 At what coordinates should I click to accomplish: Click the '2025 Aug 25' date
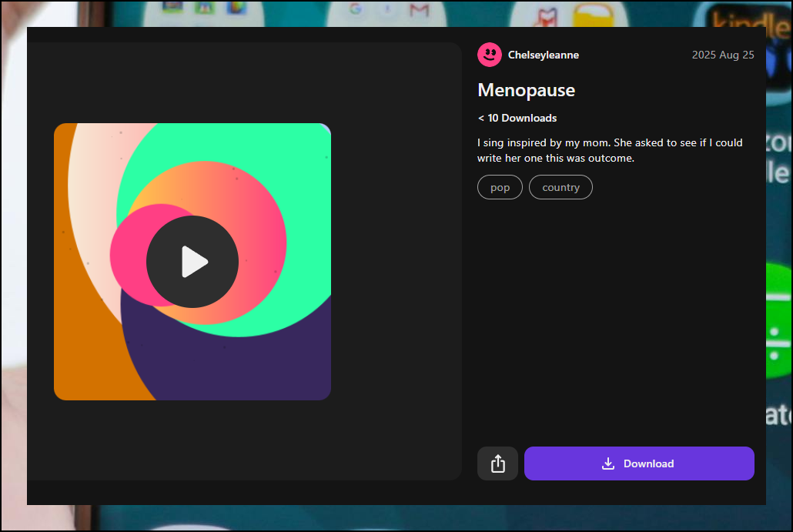pos(723,55)
